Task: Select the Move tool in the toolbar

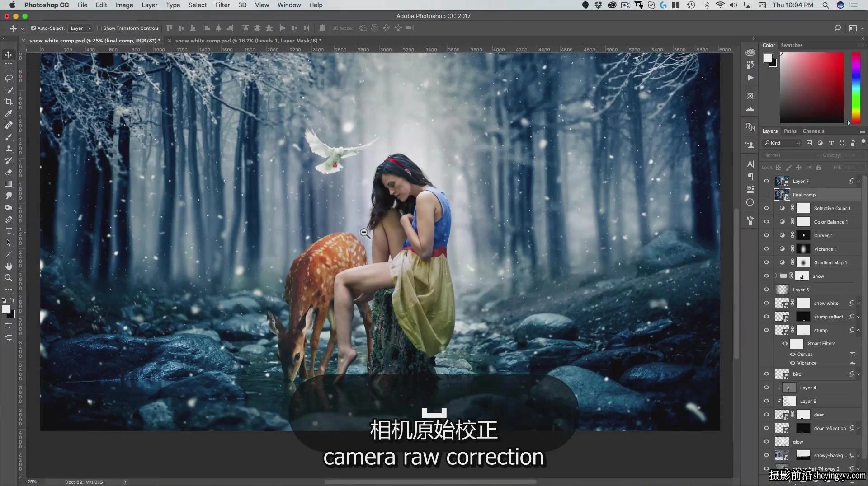Action: [9, 55]
